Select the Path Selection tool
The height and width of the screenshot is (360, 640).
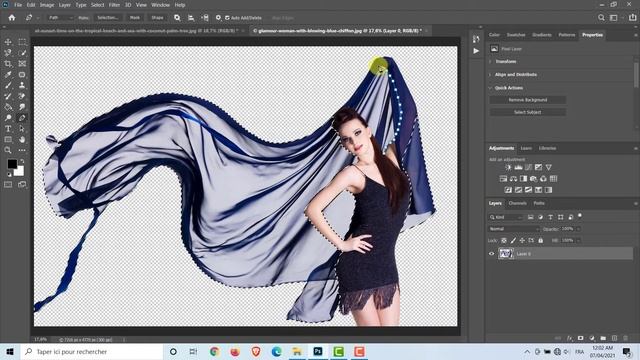click(22, 129)
